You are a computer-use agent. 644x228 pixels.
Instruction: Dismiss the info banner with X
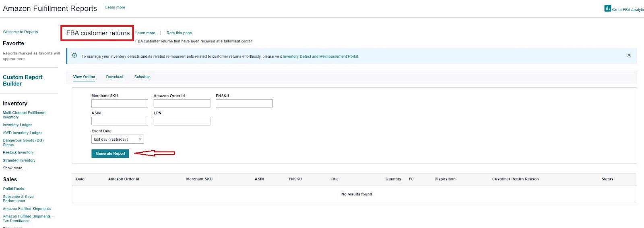click(629, 56)
